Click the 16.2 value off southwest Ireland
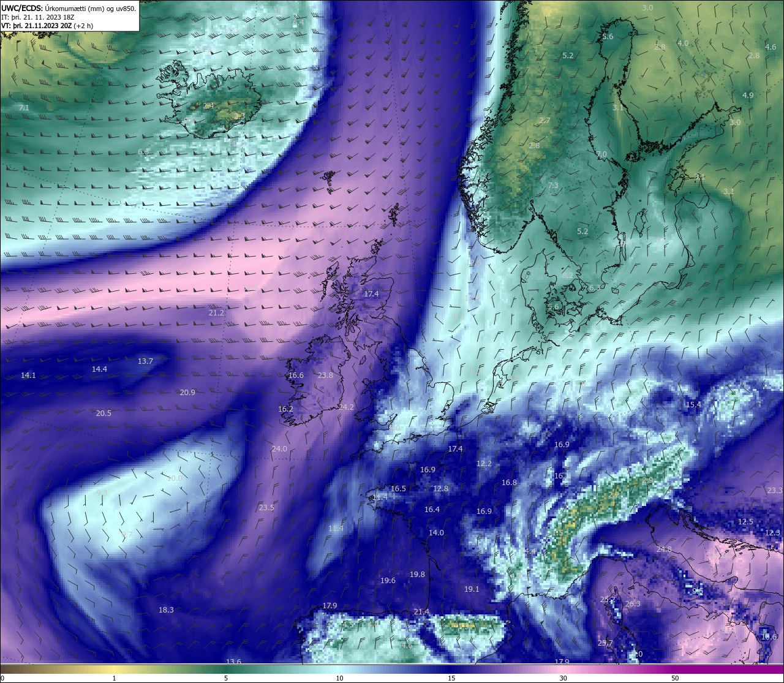 (285, 409)
